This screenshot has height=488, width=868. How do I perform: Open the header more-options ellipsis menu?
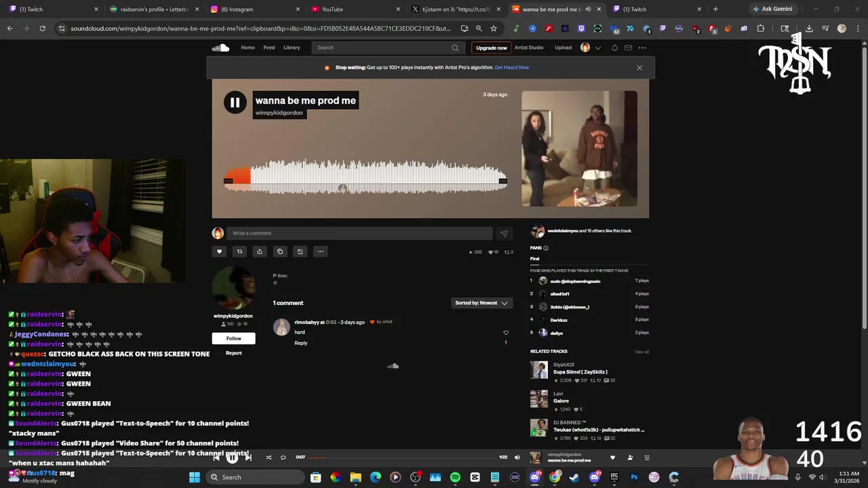pos(642,47)
